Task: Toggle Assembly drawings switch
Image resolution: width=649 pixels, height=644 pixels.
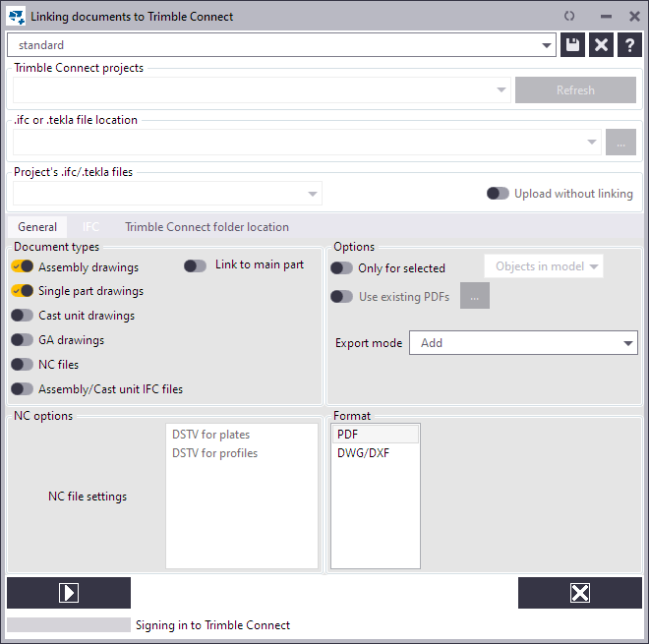Action: click(23, 266)
